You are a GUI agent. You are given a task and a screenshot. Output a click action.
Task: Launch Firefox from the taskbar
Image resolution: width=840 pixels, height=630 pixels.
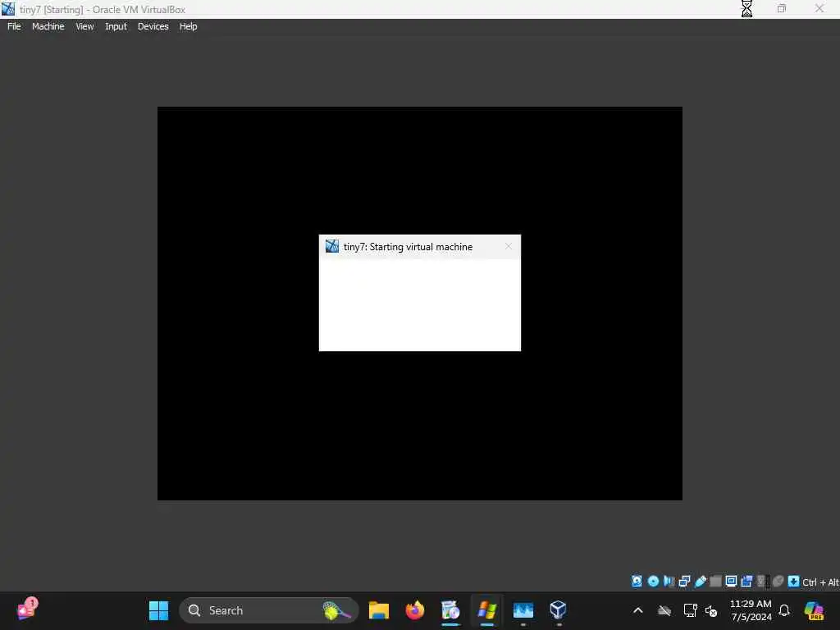414,610
